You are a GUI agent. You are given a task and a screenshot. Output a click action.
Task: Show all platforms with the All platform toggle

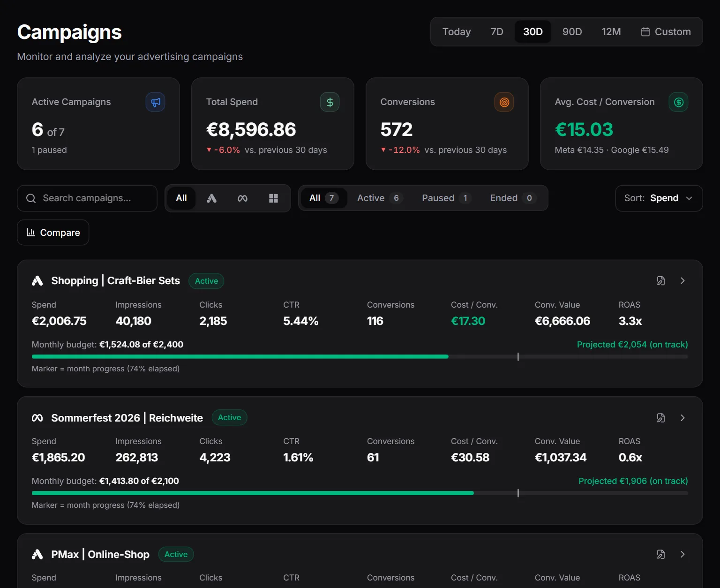[x=181, y=198]
